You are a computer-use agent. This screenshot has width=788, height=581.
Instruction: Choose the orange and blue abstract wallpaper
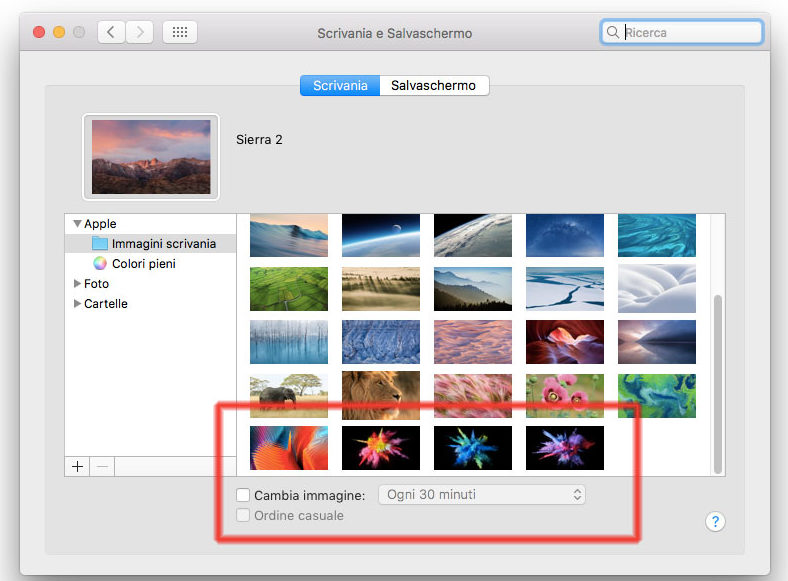click(x=289, y=448)
